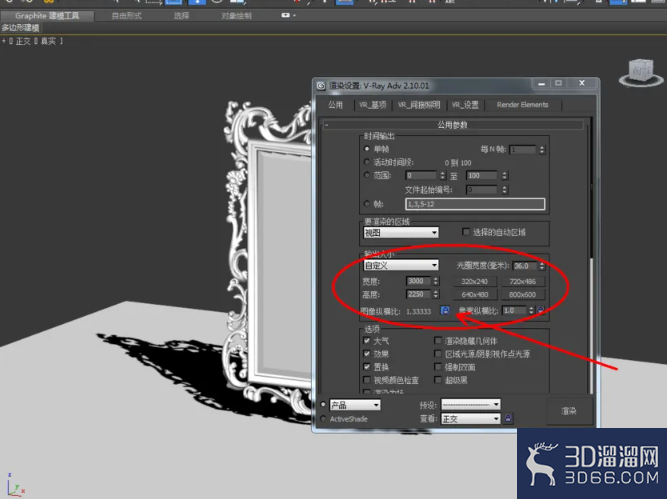This screenshot has width=667, height=499.
Task: Click the 高度 height field
Action: [419, 294]
